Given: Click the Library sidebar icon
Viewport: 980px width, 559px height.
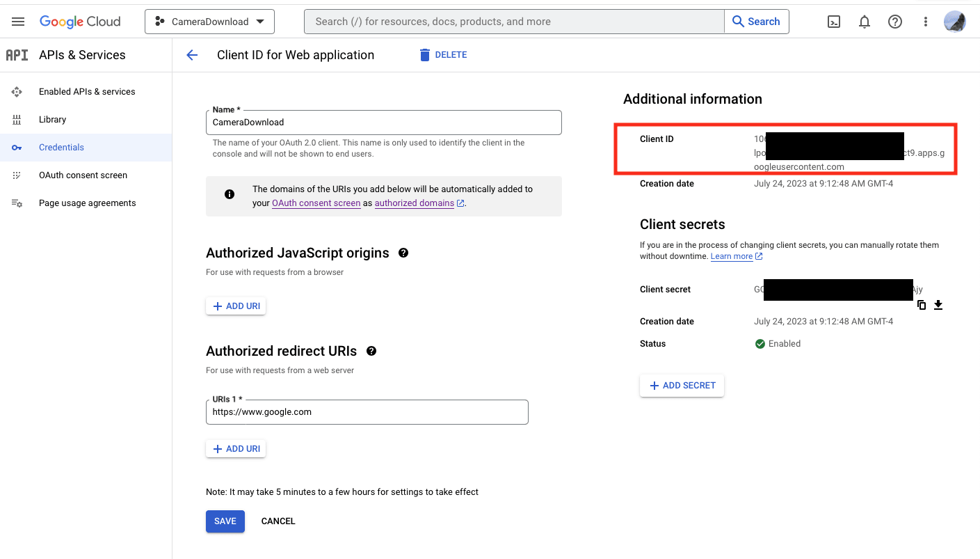Looking at the screenshot, I should pyautogui.click(x=17, y=120).
